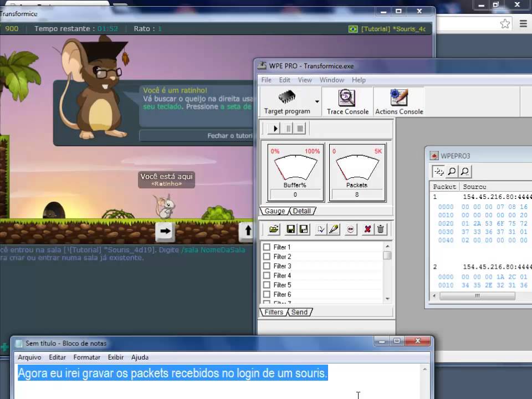Open the browser hamburger menu
Image resolution: width=532 pixels, height=399 pixels.
[523, 24]
